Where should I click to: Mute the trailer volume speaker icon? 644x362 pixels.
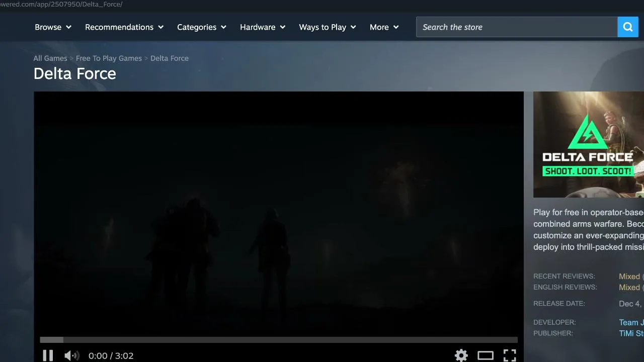72,355
